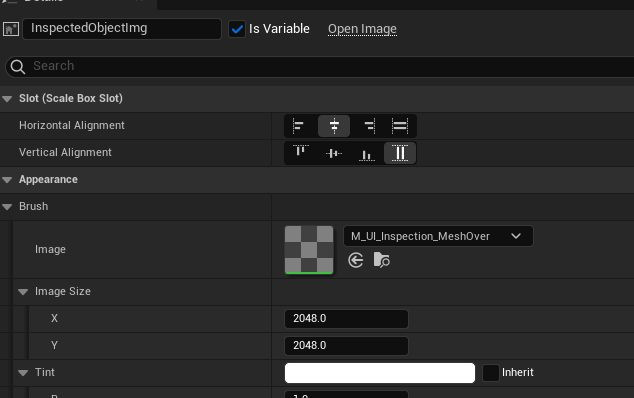634x398 pixels.
Task: Collapse the Brush property group
Action: (x=7, y=207)
